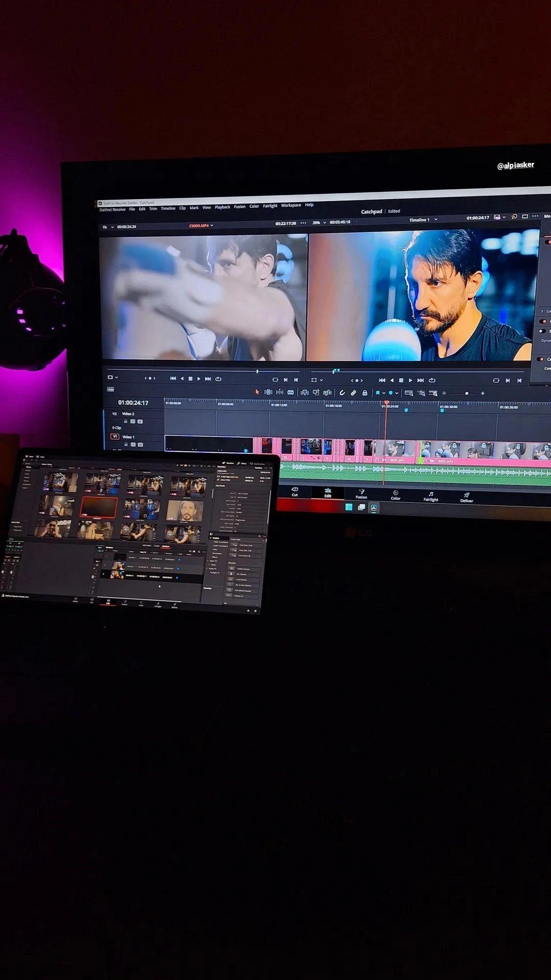The image size is (551, 980).
Task: Click the Bypass Color Grades icon top right
Action: click(x=514, y=216)
